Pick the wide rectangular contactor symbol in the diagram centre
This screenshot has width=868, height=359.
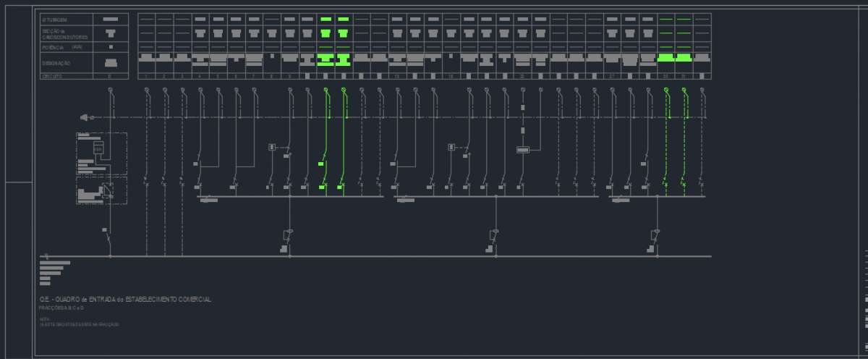tap(524, 150)
